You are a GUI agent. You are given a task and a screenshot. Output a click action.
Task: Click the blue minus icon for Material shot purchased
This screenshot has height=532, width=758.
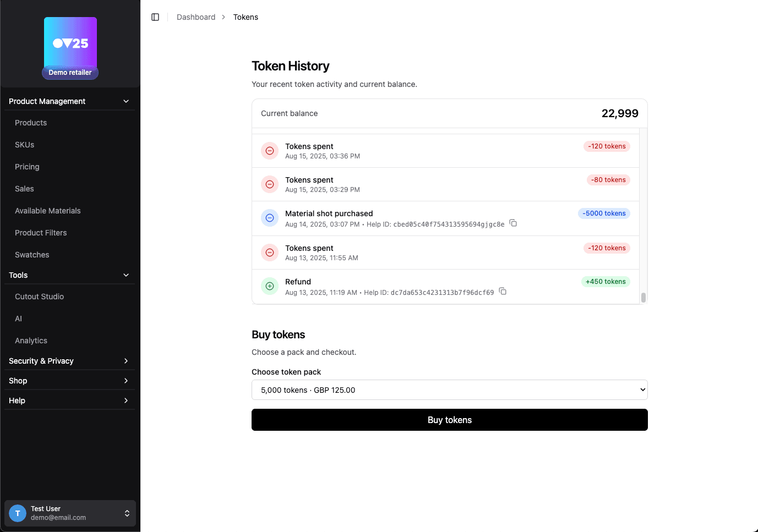pyautogui.click(x=270, y=218)
